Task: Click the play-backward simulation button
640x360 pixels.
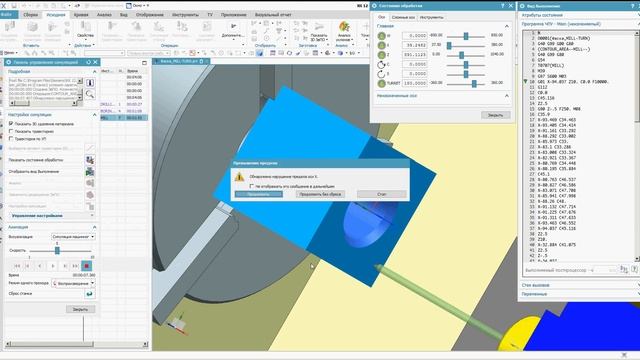Action: [40, 266]
